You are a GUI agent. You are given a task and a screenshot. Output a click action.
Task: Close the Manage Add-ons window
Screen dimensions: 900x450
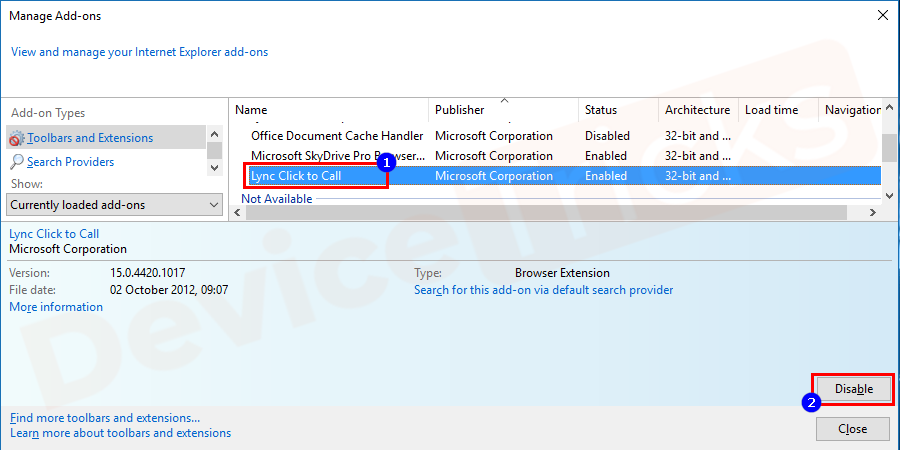tap(883, 15)
